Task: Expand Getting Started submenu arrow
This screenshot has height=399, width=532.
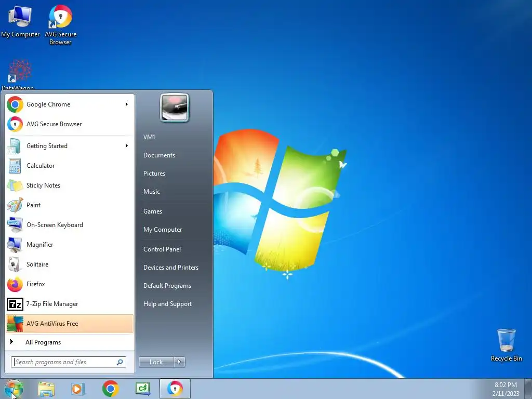Action: 127,146
